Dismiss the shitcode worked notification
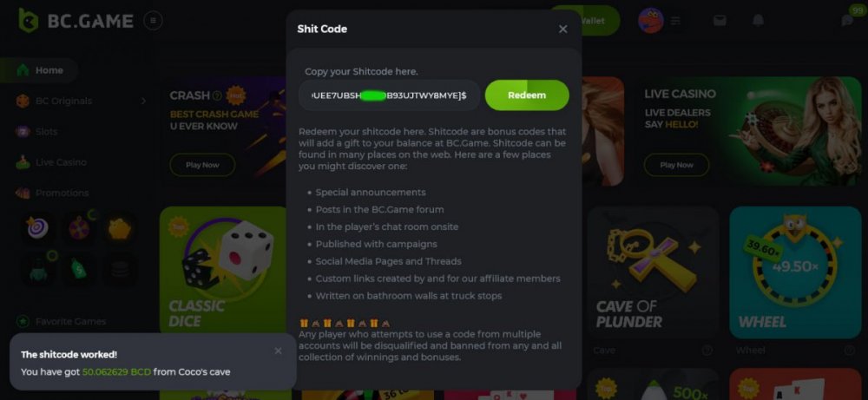Screen dimensions: 868x400 [278, 351]
